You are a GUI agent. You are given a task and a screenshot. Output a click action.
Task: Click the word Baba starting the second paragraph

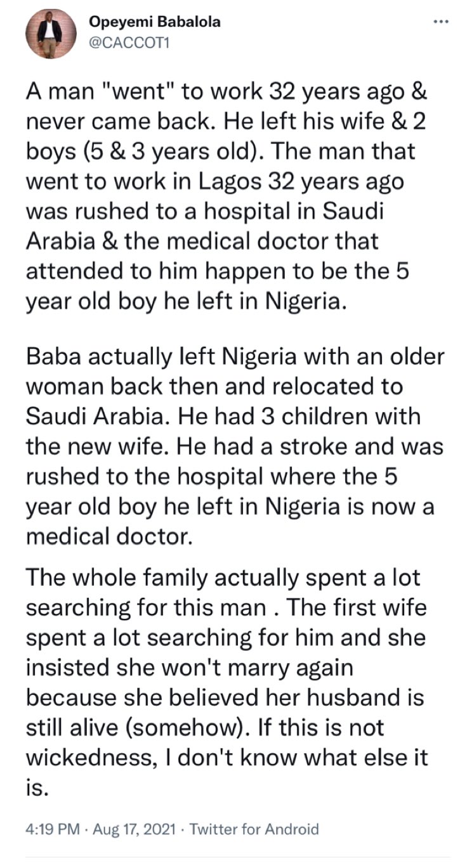(x=53, y=357)
